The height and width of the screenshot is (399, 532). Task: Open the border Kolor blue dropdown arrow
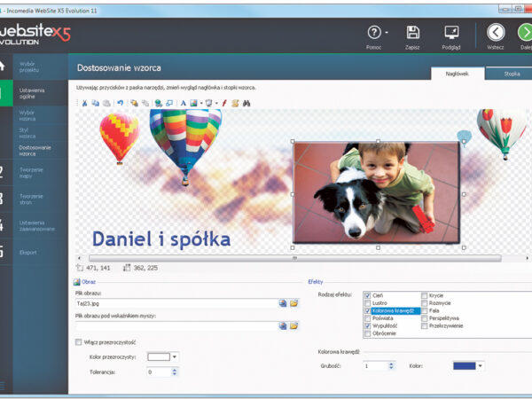(480, 365)
